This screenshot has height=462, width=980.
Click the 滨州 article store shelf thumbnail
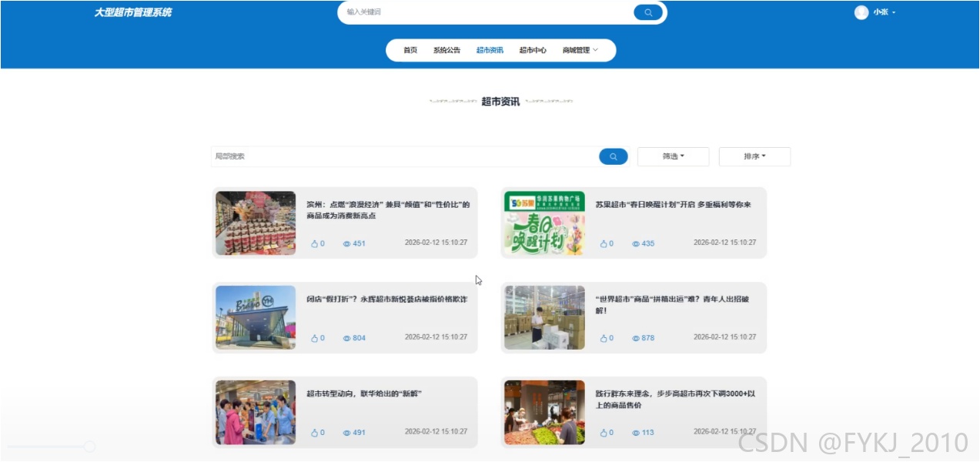point(256,223)
